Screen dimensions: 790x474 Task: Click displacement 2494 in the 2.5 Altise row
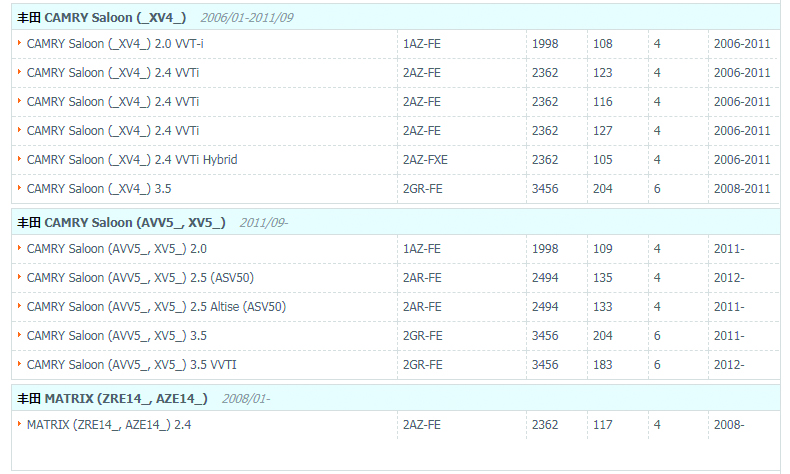pyautogui.click(x=545, y=307)
